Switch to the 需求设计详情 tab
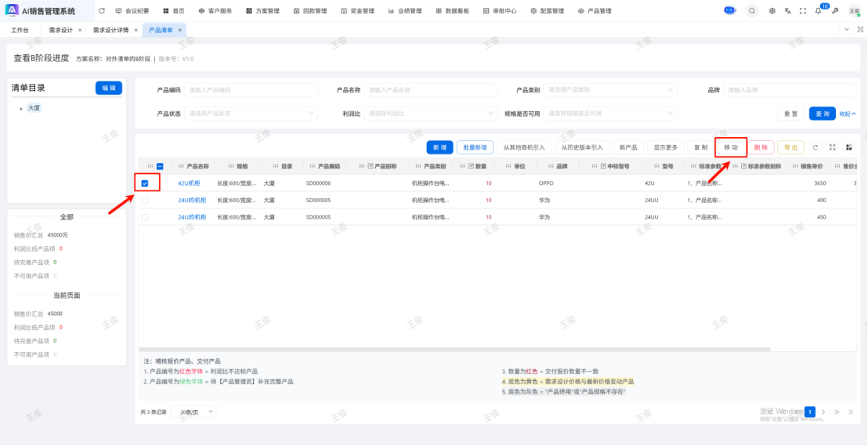The image size is (868, 446). [110, 30]
